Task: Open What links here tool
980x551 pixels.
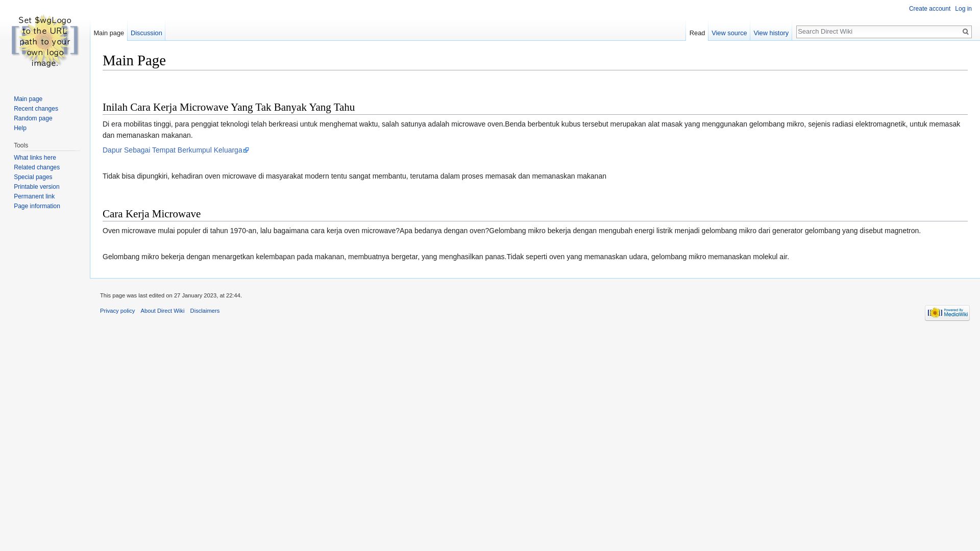Action: pos(34,158)
